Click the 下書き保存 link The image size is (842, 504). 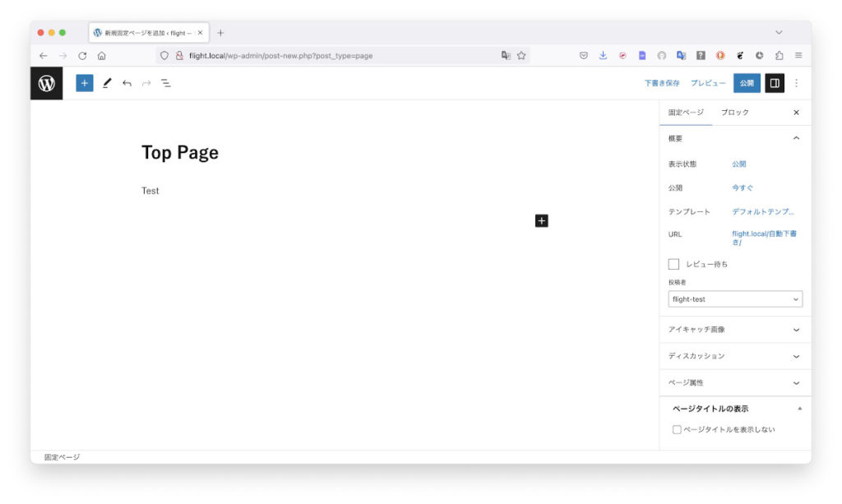[x=662, y=83]
